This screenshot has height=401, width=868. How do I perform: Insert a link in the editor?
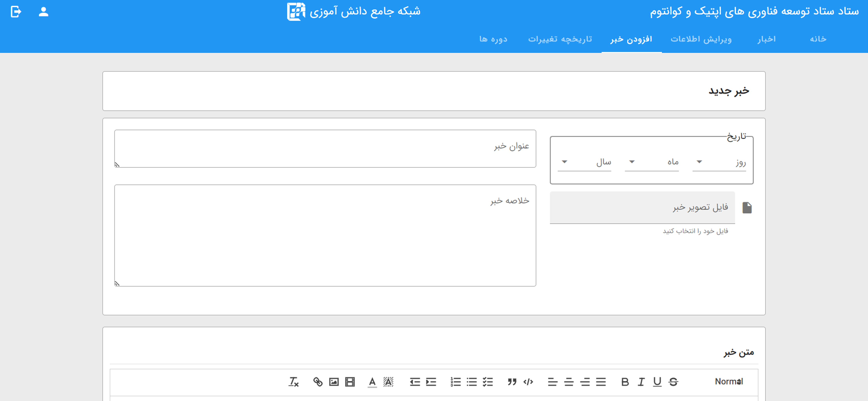tap(318, 382)
